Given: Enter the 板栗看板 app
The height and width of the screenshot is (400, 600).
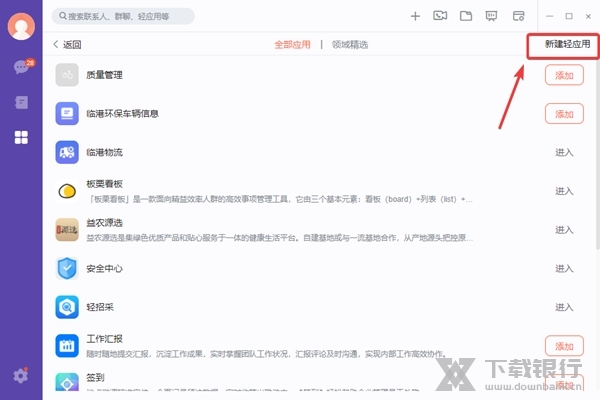Looking at the screenshot, I should pyautogui.click(x=564, y=191).
